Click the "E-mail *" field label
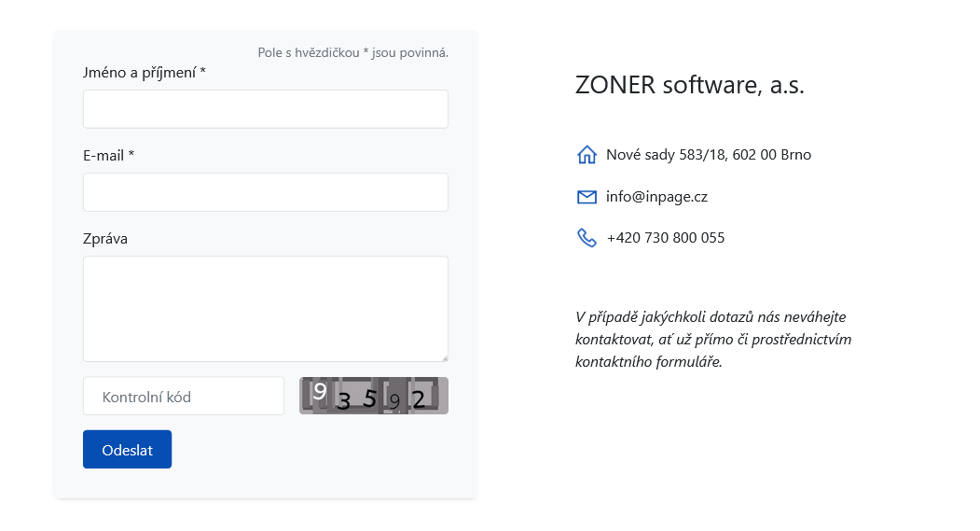 108,155
